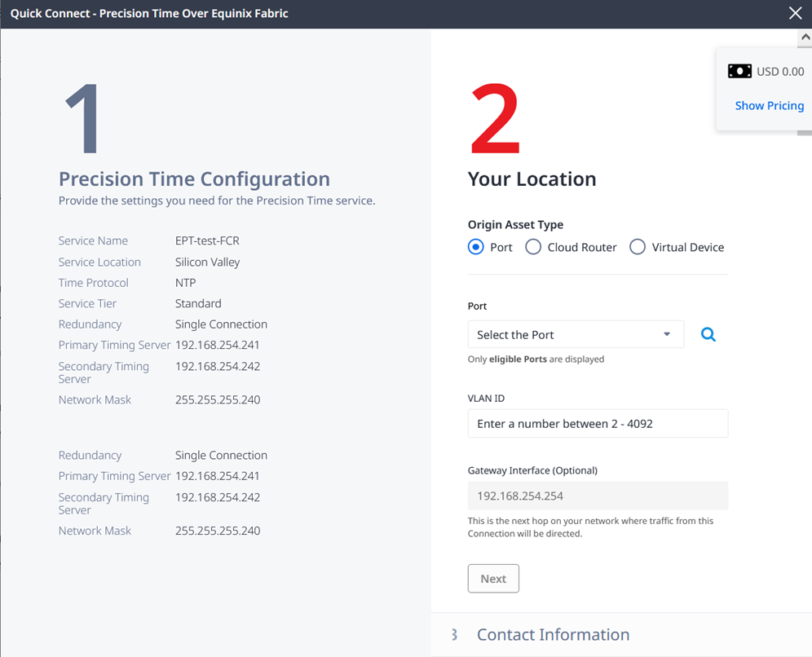Screen dimensions: 812x657
Task: Click the Silicon Valley location value
Action: (207, 262)
